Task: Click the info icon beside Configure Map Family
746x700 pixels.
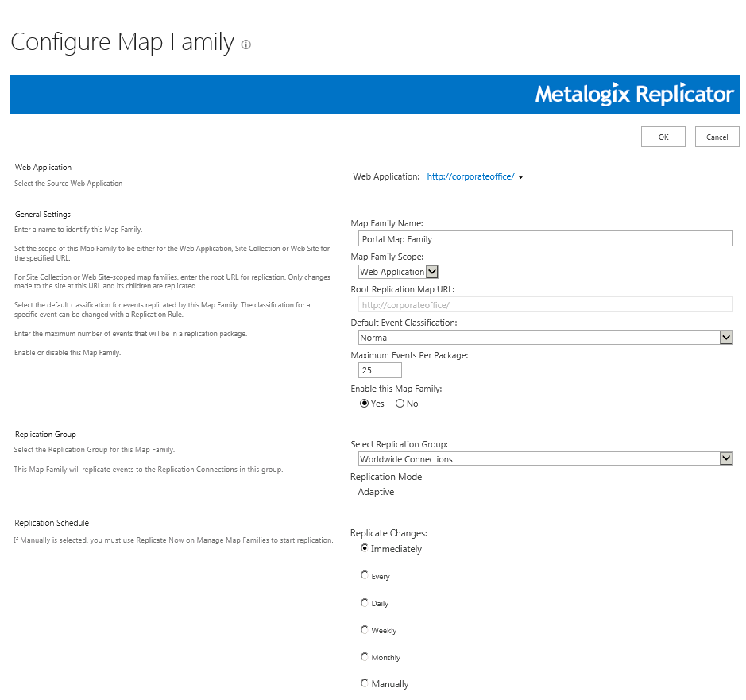Action: pos(246,45)
